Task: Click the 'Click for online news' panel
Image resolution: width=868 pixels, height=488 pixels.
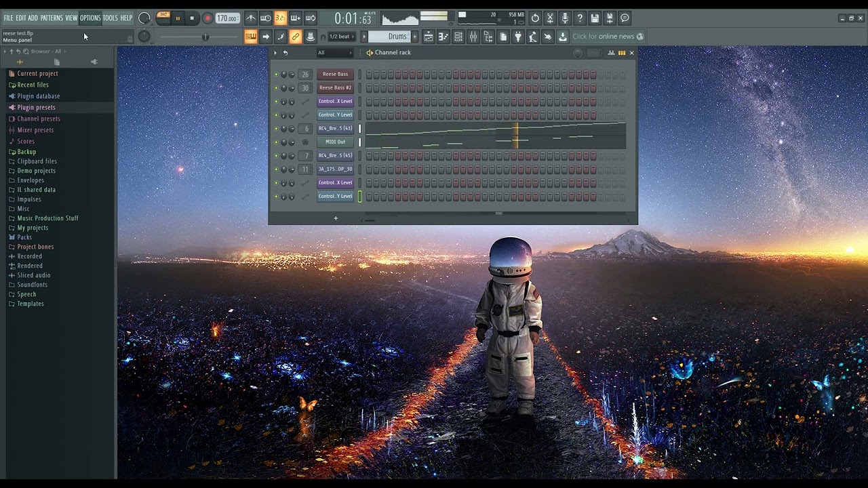Action: click(x=608, y=37)
